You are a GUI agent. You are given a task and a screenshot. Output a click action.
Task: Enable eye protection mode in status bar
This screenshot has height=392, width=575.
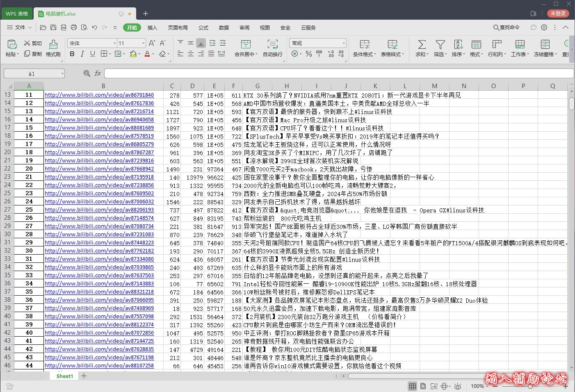(x=458, y=386)
